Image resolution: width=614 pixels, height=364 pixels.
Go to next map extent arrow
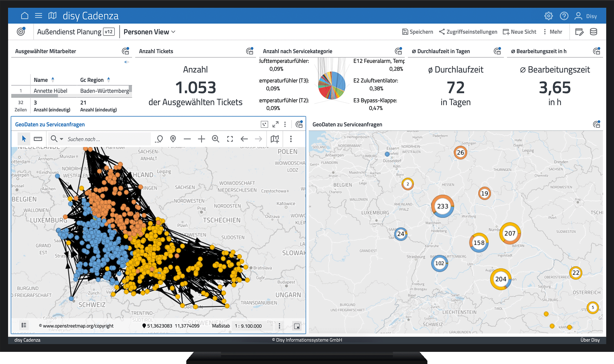258,139
